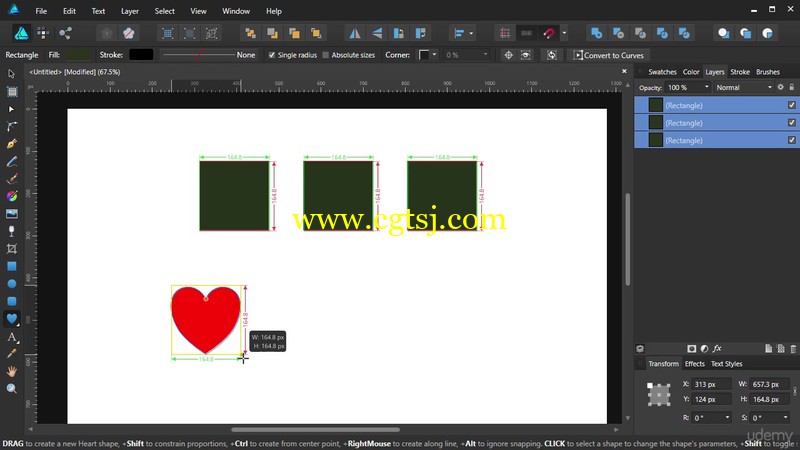Open the Layer menu
Screen dimensions: 800x450
click(130, 11)
